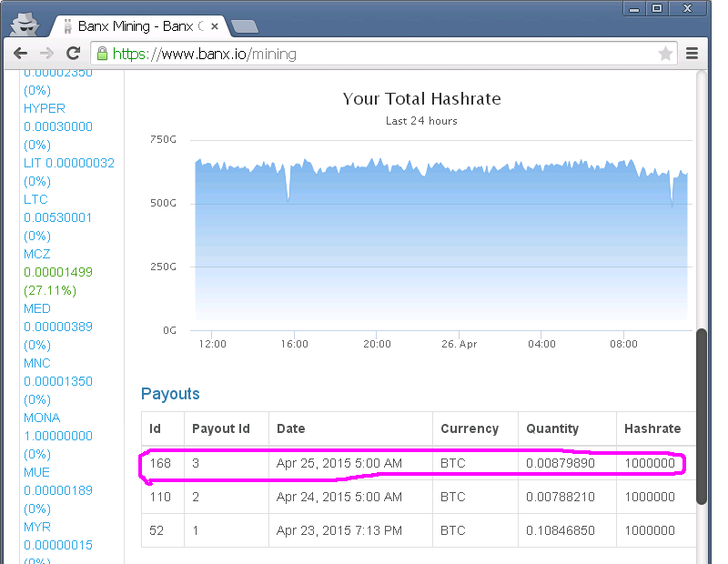This screenshot has height=564, width=728.
Task: Click the MCZ coin link
Action: [37, 254]
